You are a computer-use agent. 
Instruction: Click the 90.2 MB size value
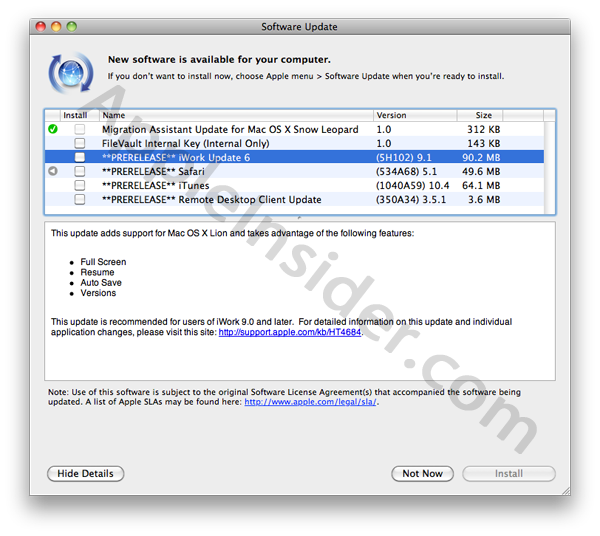(481, 157)
